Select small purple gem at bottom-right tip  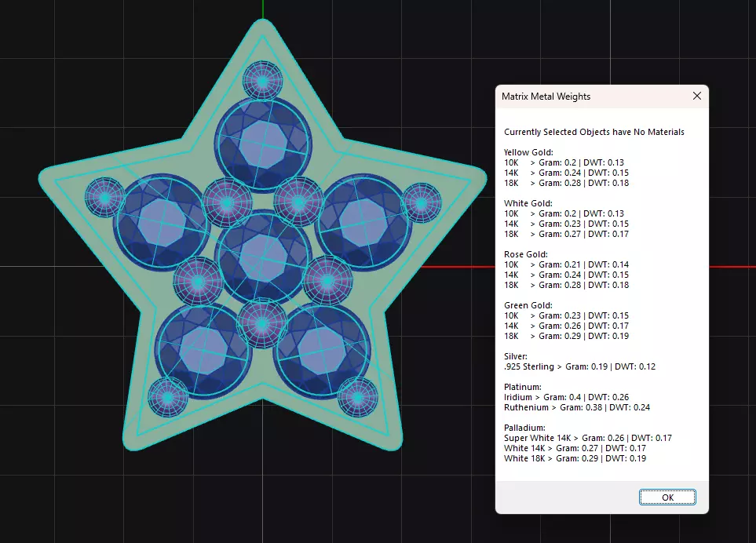(x=358, y=398)
